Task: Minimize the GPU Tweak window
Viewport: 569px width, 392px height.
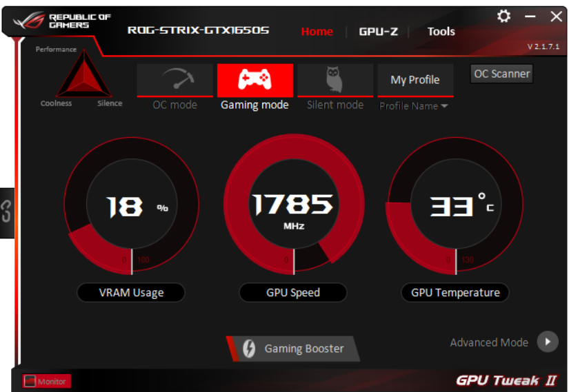Action: [530, 17]
